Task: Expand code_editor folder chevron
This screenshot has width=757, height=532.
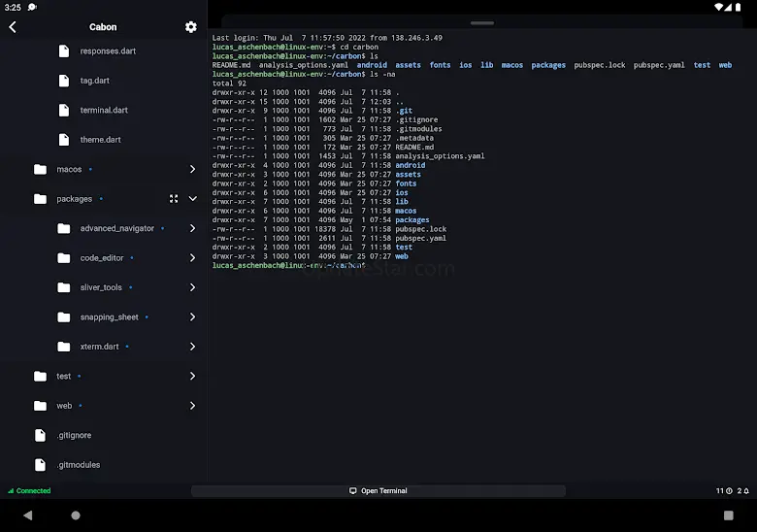Action: pos(192,258)
